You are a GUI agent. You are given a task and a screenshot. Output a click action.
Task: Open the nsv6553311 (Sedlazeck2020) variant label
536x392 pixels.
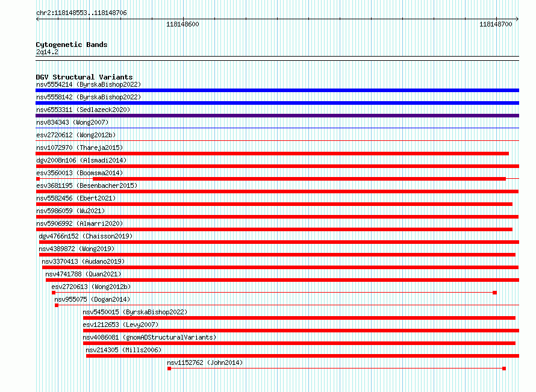pos(83,110)
